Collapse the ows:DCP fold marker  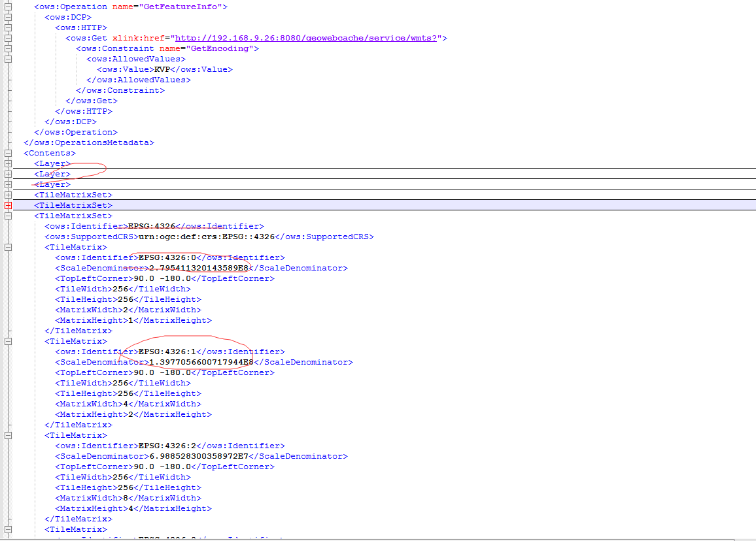coord(8,17)
